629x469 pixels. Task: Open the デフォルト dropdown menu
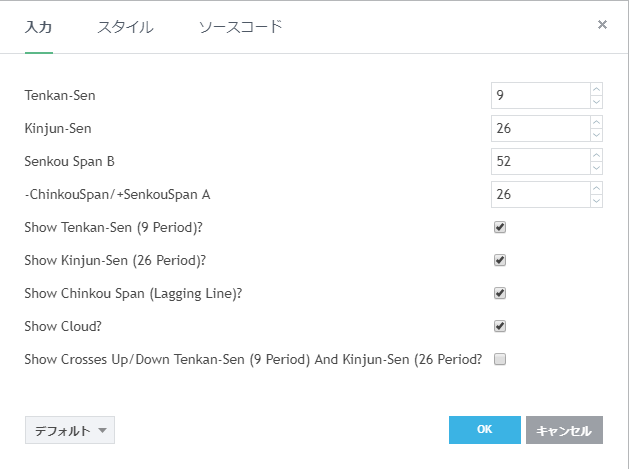[70, 430]
